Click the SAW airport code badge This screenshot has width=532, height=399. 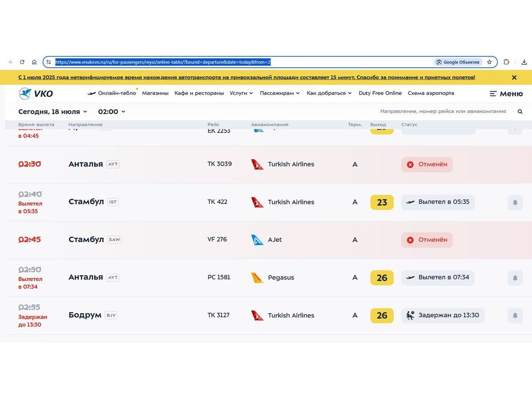click(x=114, y=239)
